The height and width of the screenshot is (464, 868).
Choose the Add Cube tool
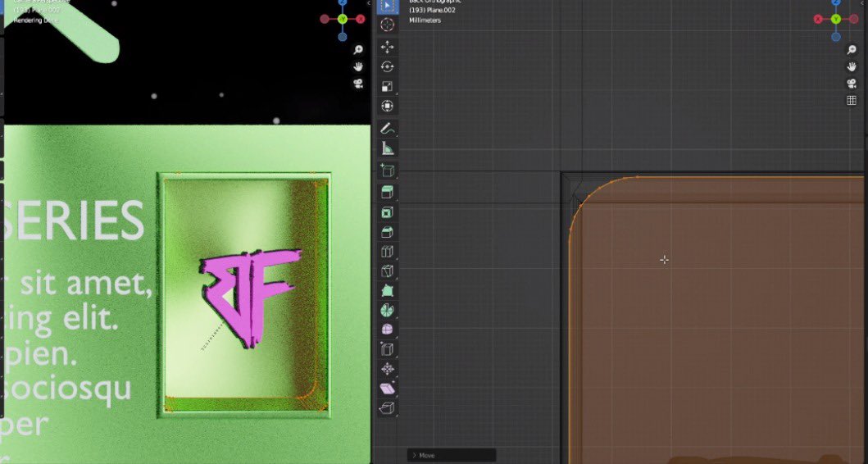[387, 170]
